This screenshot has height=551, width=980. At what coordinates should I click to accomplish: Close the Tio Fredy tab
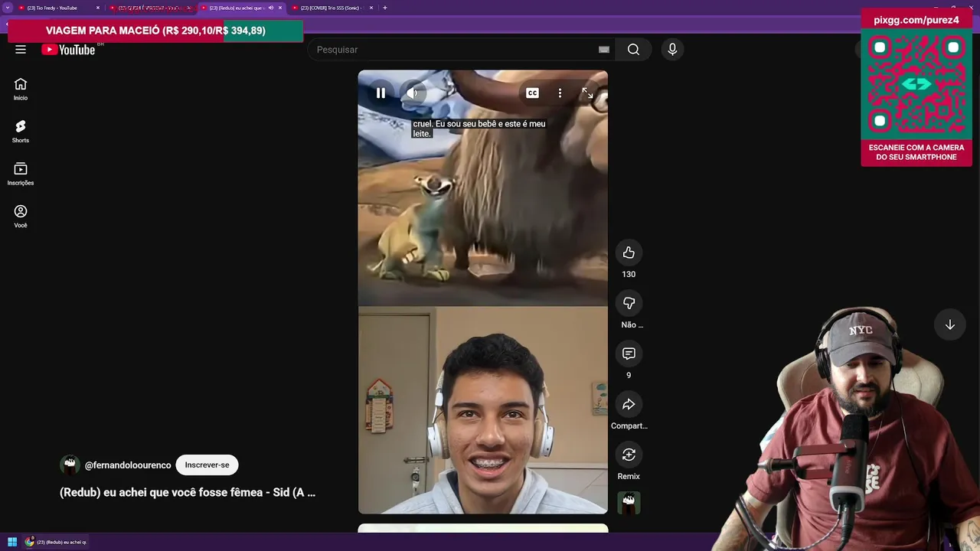click(x=97, y=8)
